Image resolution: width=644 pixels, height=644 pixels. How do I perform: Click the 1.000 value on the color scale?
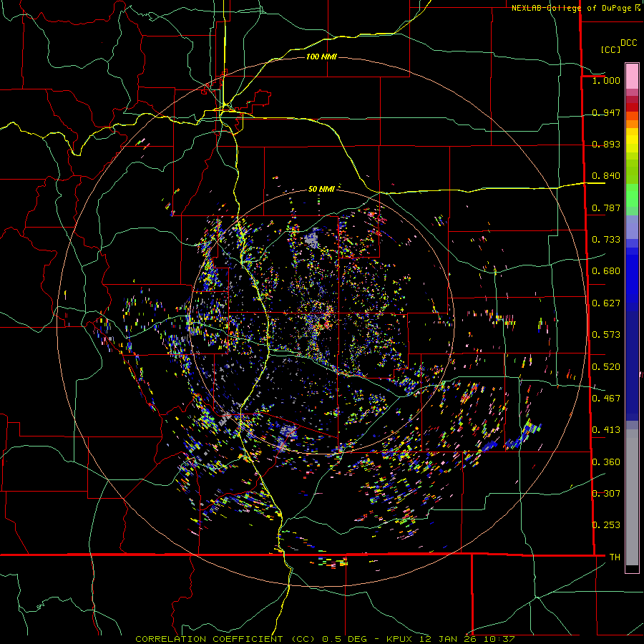606,80
